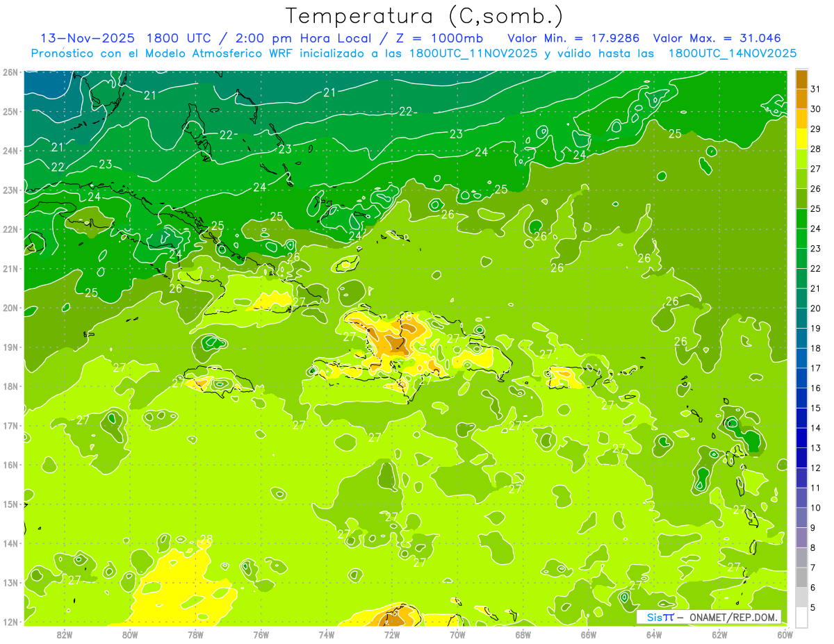Click the latitude axis label '26N'
The width and height of the screenshot is (834, 644).
[x=10, y=72]
